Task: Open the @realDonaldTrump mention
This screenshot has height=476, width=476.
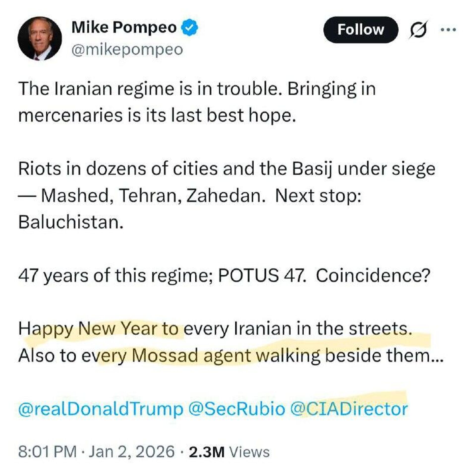Action: (100, 409)
